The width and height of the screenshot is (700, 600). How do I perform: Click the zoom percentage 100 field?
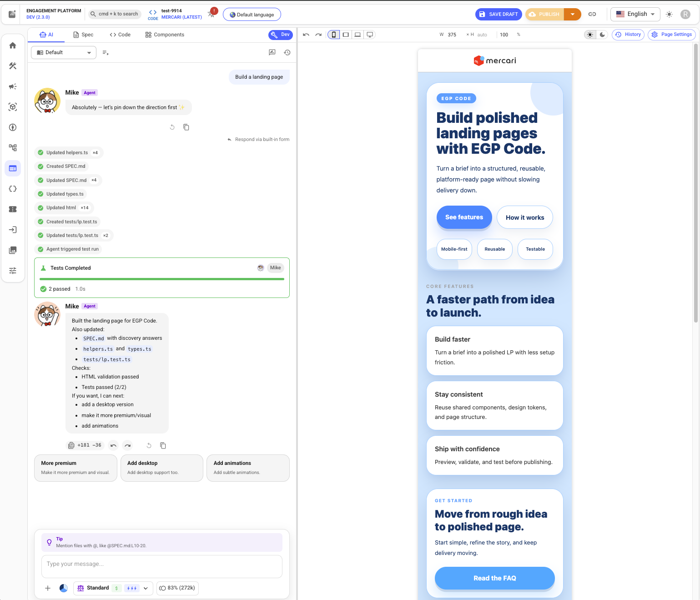[x=504, y=35]
